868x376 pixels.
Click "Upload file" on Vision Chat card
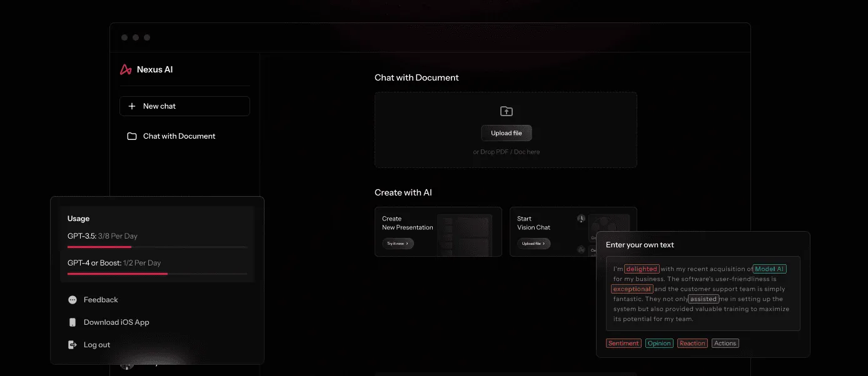click(x=533, y=244)
